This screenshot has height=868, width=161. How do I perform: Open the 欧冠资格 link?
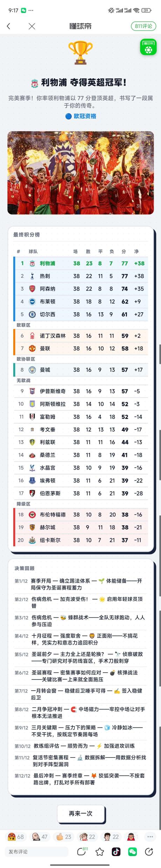click(x=80, y=116)
